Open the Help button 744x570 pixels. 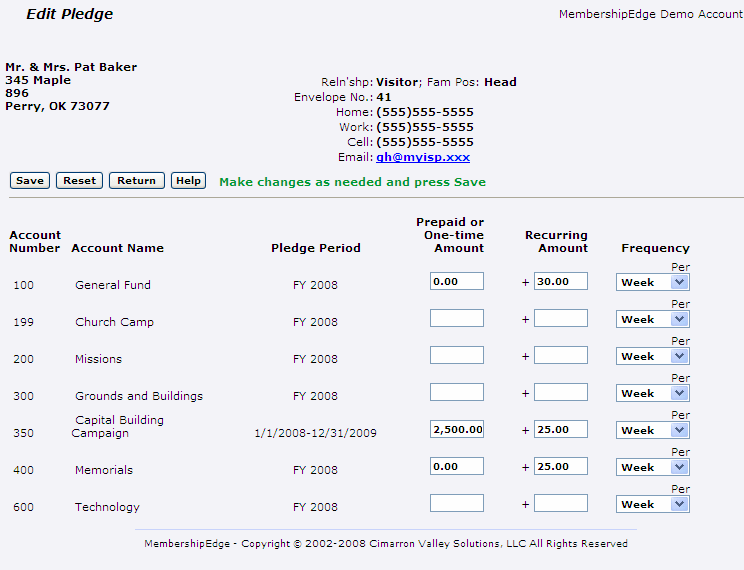click(188, 181)
